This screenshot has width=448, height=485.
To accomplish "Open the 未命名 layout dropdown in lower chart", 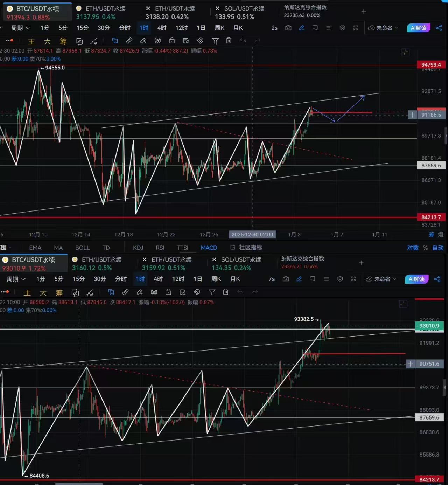I will [381, 279].
